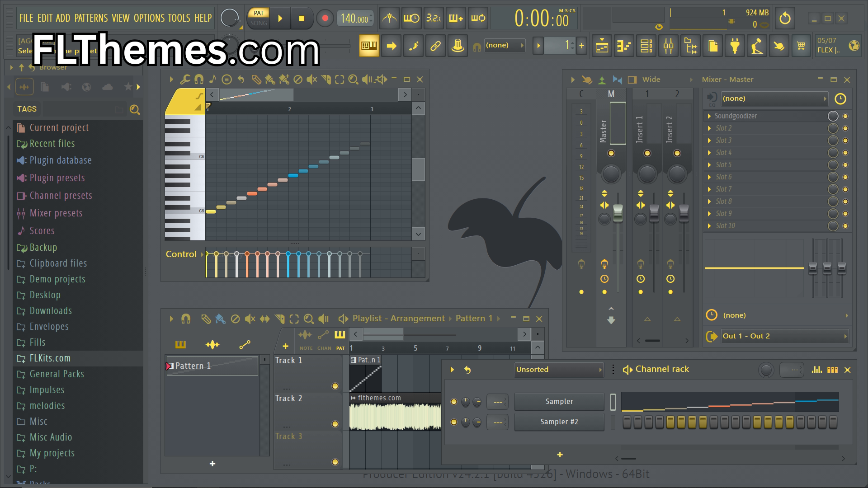Click the countdown before recording icon
Screen dimensions: 868x488
[x=433, y=19]
